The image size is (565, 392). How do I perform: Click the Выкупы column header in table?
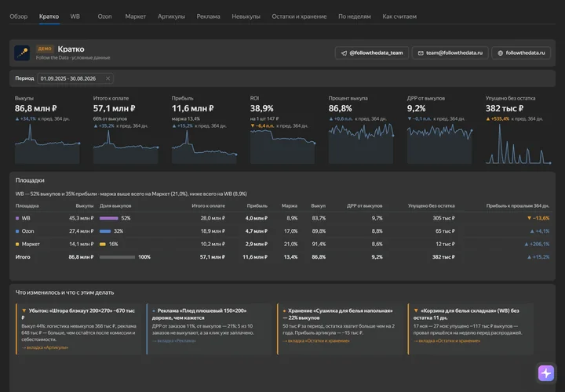coord(85,206)
